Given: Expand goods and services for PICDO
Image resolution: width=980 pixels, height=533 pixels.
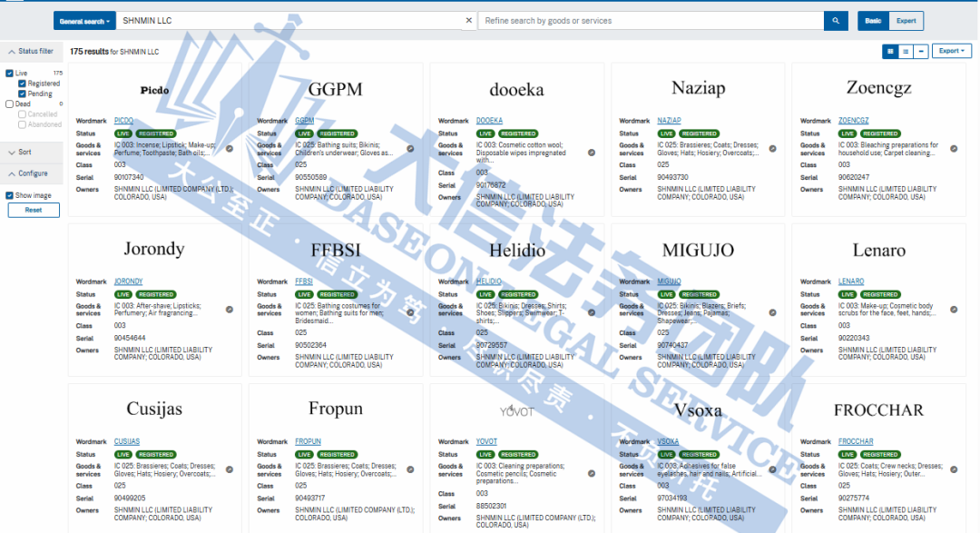Looking at the screenshot, I should (x=229, y=149).
